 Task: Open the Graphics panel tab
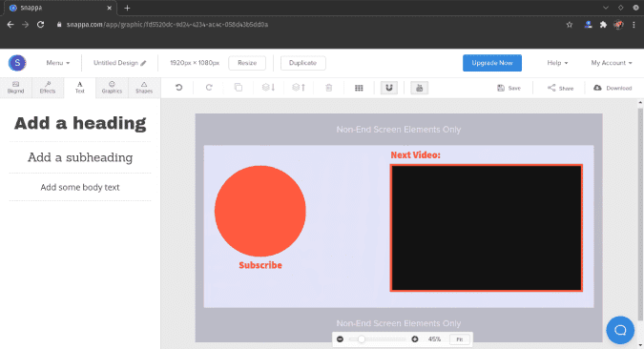112,88
